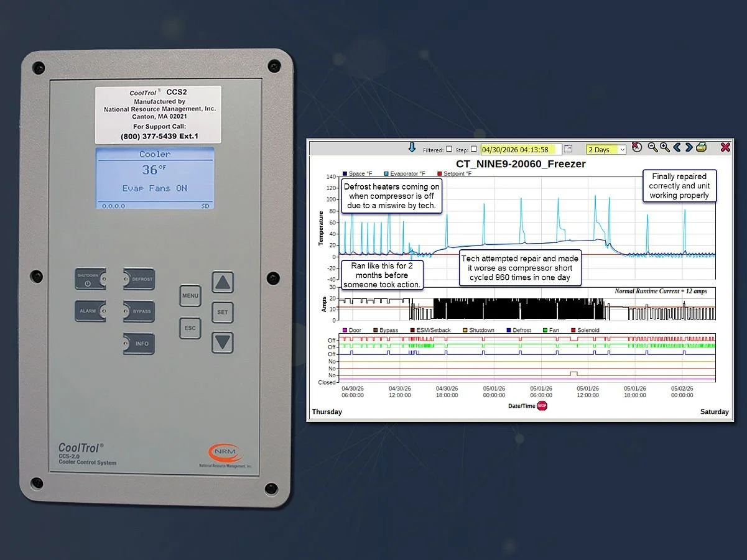Click the Bypass legend entry

tap(385, 331)
